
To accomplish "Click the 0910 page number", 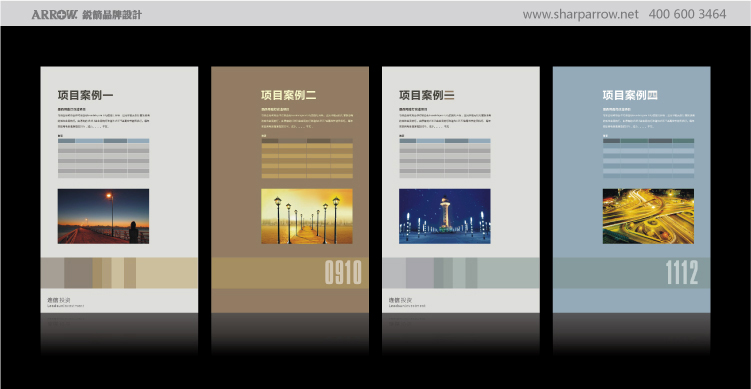I will [343, 273].
